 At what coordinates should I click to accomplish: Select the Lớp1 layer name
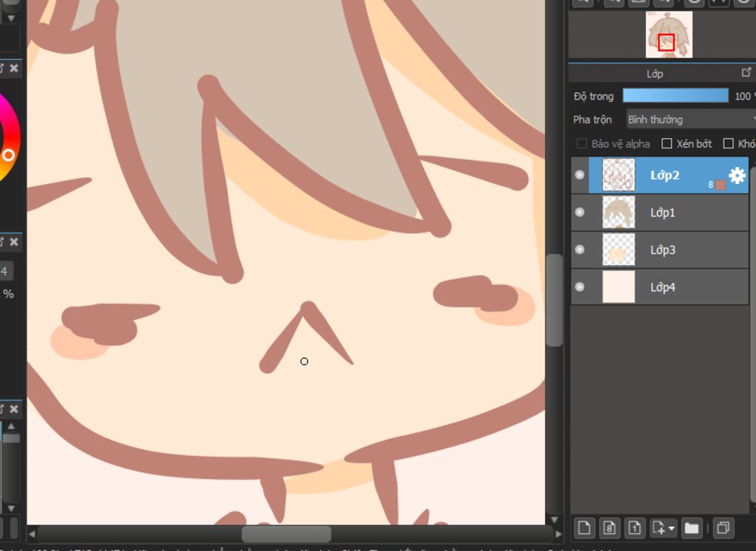click(x=662, y=212)
